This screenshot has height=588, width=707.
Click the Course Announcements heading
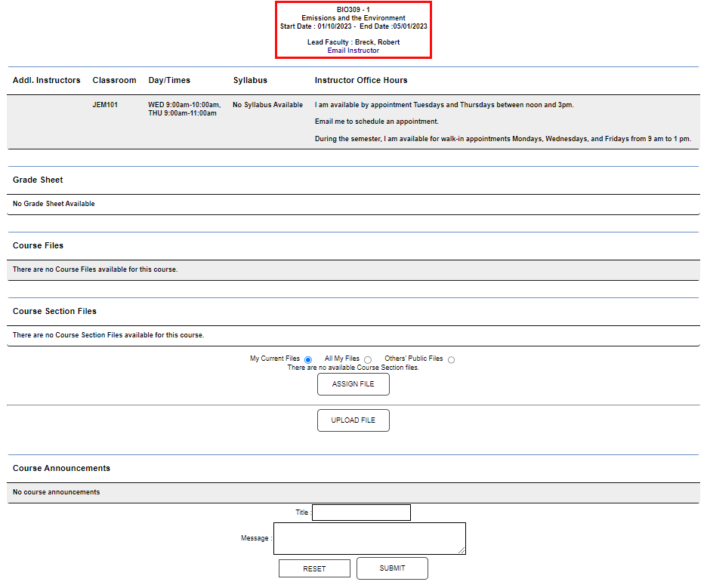61,468
